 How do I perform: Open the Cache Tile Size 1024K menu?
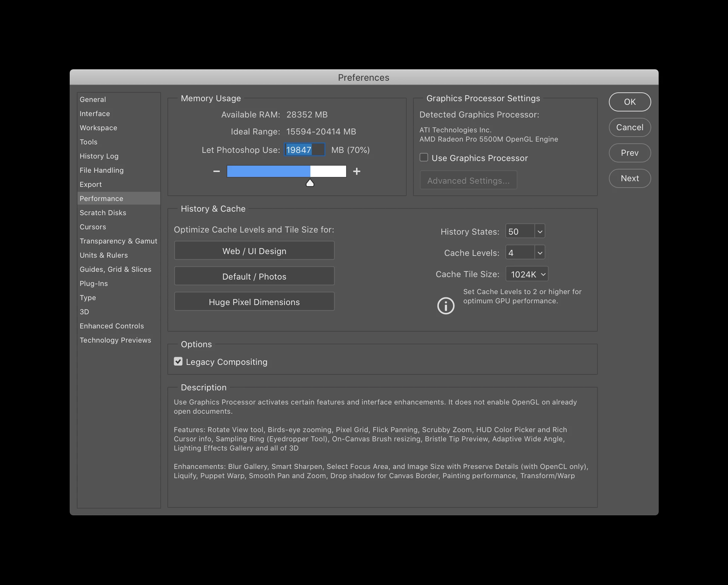pyautogui.click(x=527, y=274)
